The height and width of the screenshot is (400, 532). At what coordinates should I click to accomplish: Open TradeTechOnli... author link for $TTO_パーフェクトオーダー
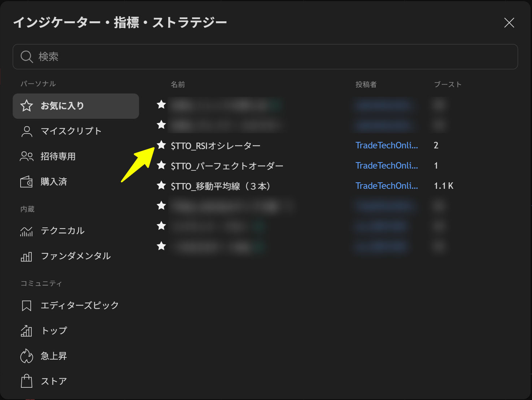point(387,165)
